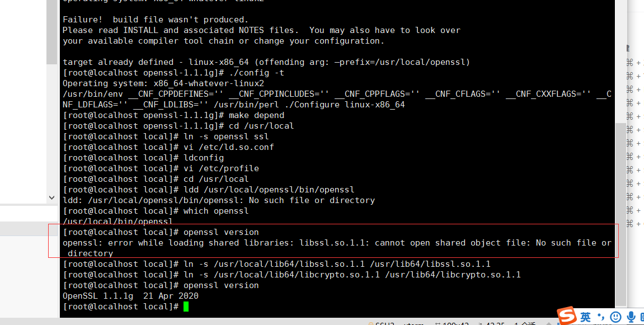Toggle the 英 English input mode indicator

click(x=585, y=317)
